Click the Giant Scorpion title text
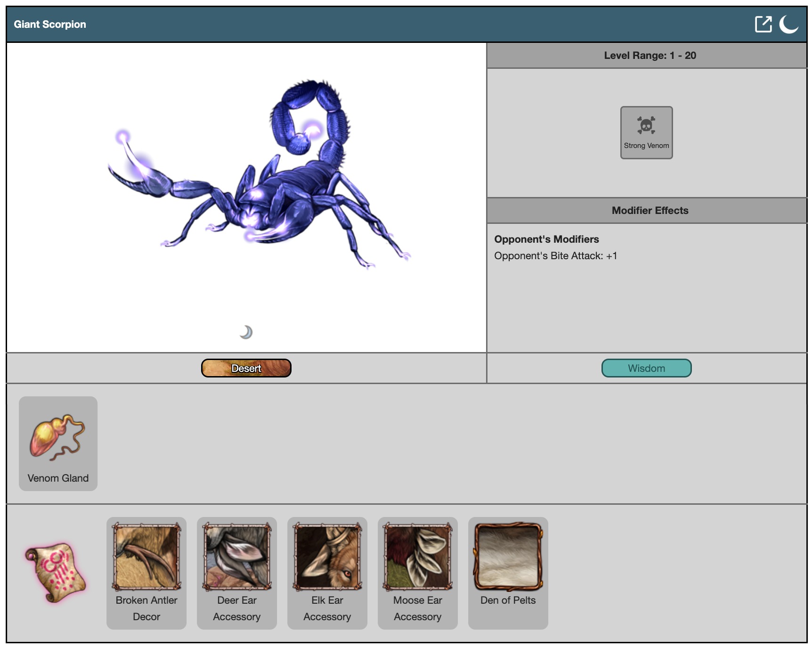 (x=50, y=25)
